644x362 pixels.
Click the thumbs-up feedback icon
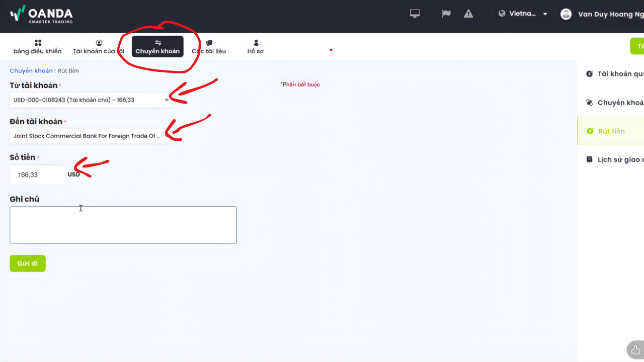[635, 349]
